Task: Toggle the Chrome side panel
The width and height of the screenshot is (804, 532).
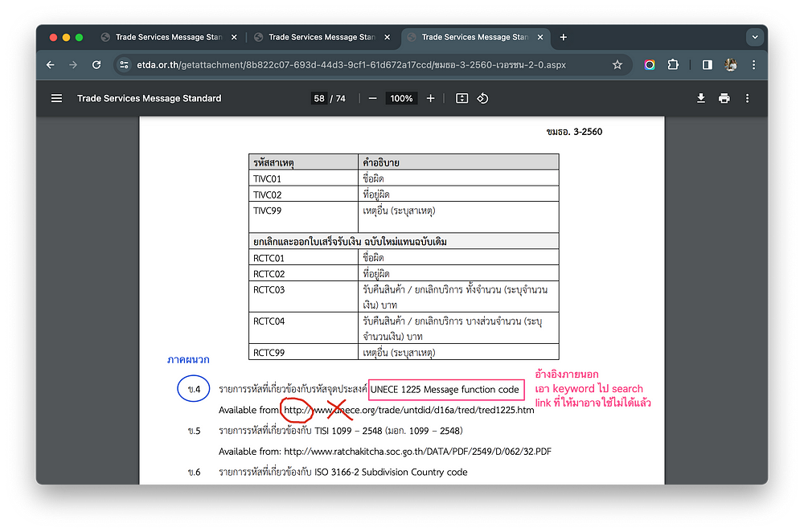Action: tap(708, 65)
